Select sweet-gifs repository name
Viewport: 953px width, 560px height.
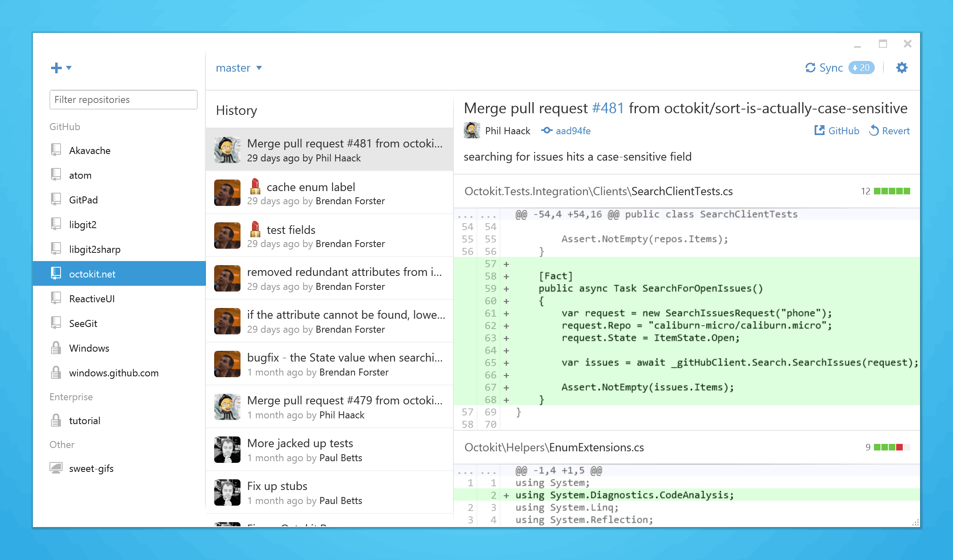(x=91, y=469)
